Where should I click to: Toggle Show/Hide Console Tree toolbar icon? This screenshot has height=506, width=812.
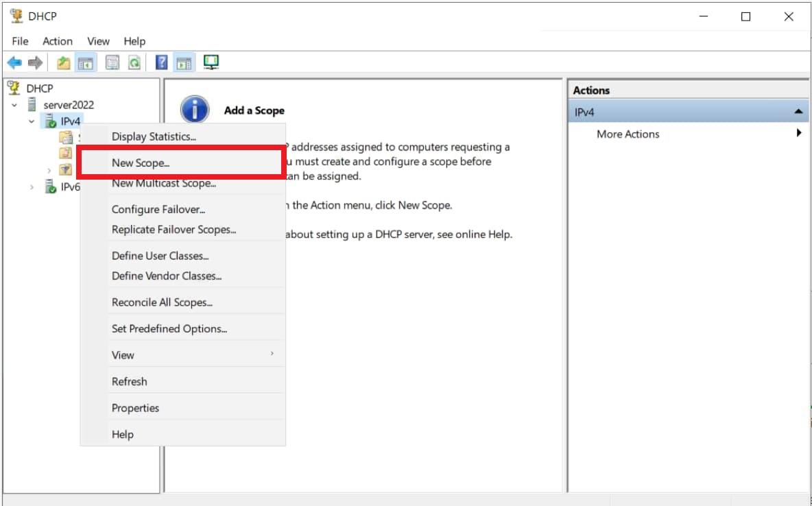point(85,63)
